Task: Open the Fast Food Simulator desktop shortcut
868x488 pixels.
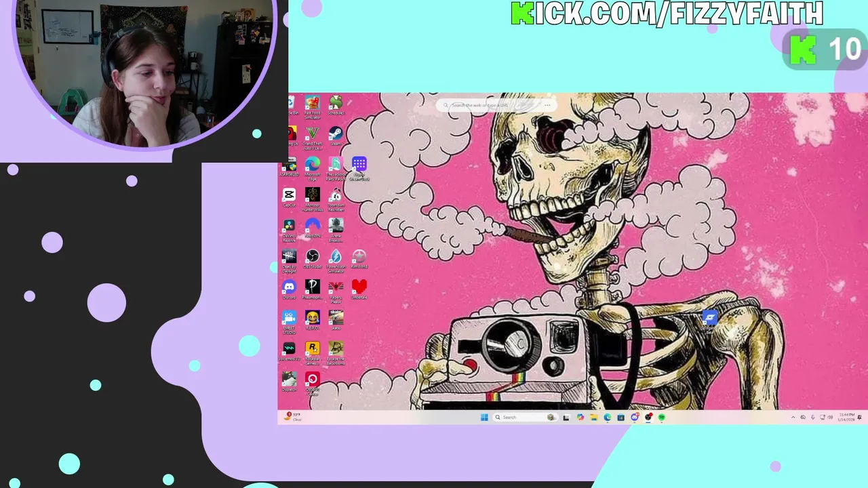Action: (312, 108)
